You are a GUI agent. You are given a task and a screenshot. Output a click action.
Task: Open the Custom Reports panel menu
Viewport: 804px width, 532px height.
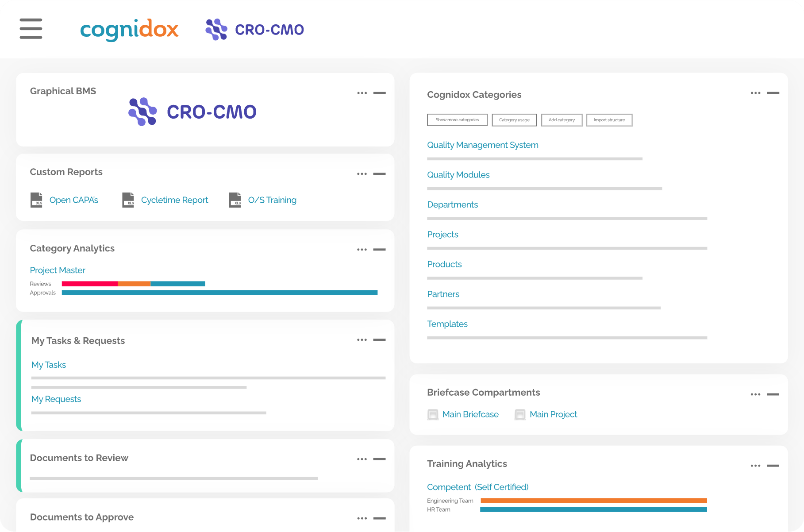[362, 174]
